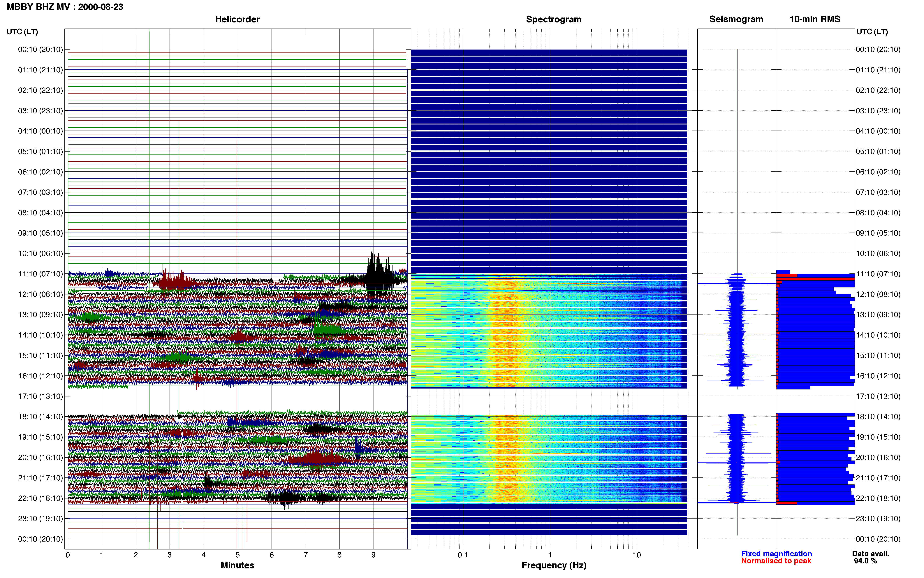Click the left 17:10 (13:10) time label

[x=41, y=396]
